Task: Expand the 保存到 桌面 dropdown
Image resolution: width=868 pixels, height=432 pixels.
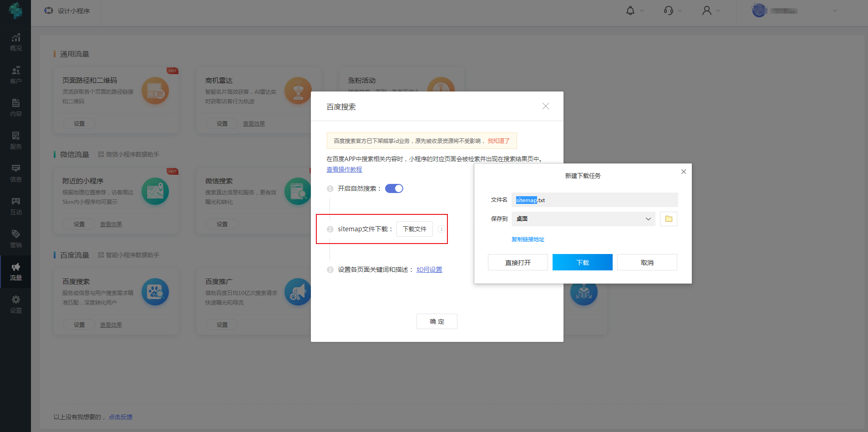Action: [x=584, y=219]
